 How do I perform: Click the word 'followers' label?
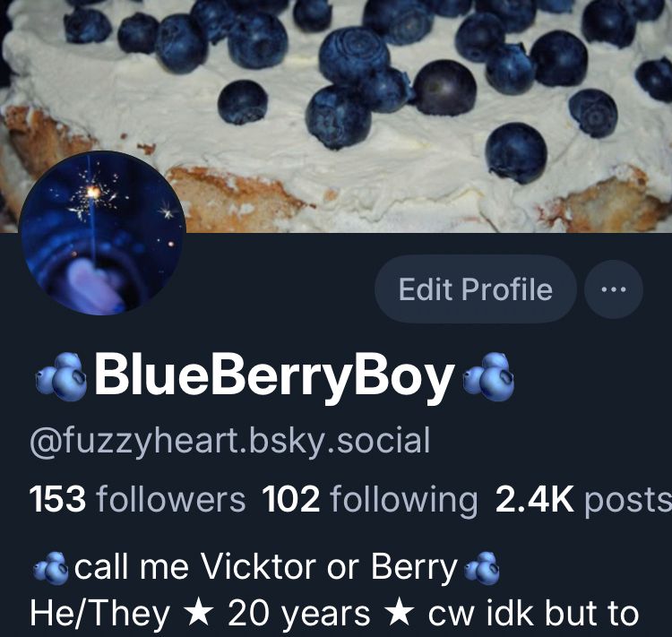(171, 499)
